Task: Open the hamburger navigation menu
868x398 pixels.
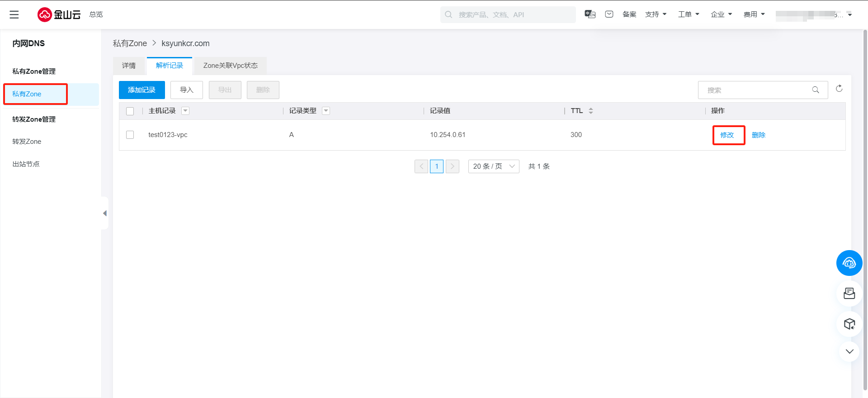Action: [14, 14]
